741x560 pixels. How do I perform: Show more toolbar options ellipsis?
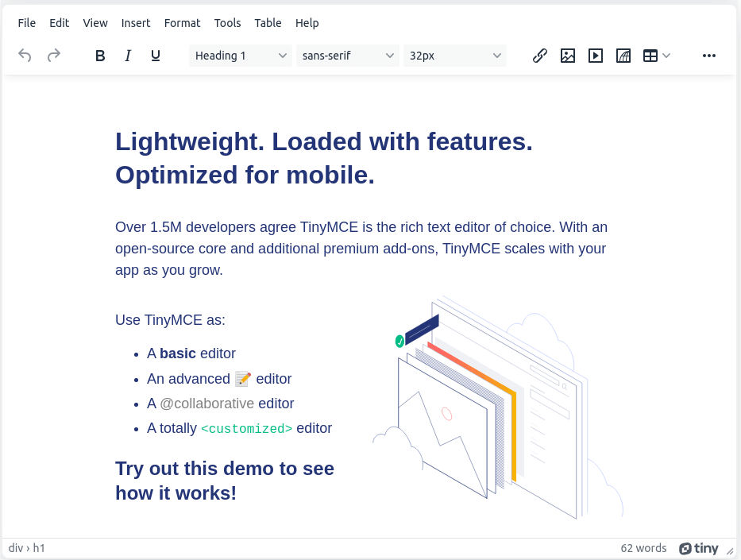click(709, 56)
